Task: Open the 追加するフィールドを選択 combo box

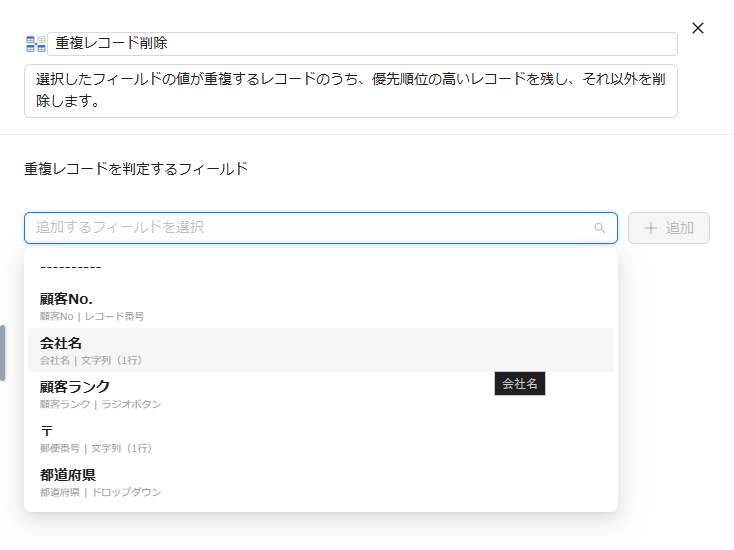Action: point(321,228)
